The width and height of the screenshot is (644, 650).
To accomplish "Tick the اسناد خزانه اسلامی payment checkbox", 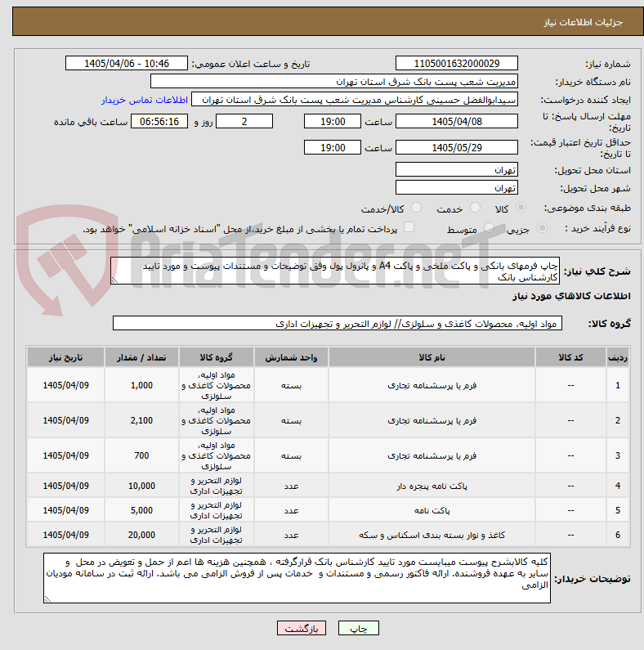I will click(x=409, y=227).
